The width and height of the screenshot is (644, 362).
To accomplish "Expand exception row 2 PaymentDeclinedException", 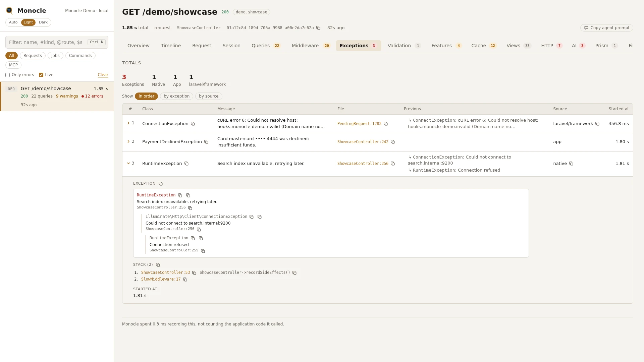I will [x=128, y=141].
